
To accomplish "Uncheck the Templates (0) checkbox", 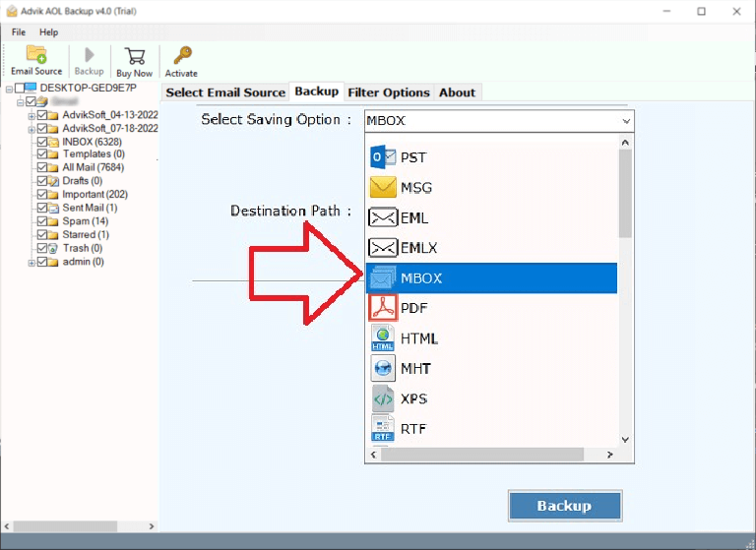I will (x=42, y=153).
